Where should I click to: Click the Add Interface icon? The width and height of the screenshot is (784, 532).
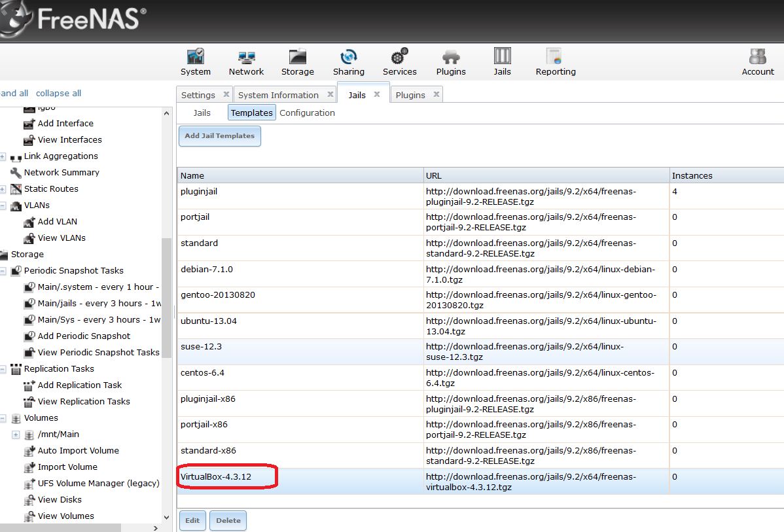(x=29, y=124)
